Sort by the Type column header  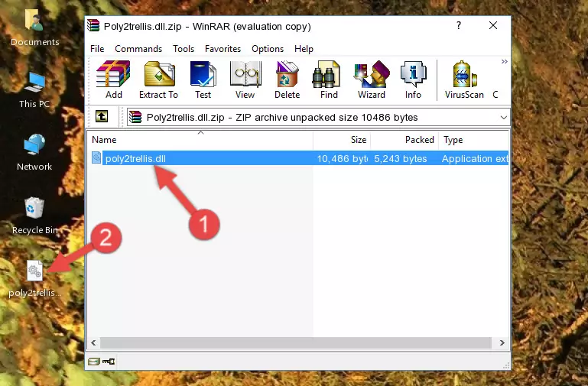474,140
